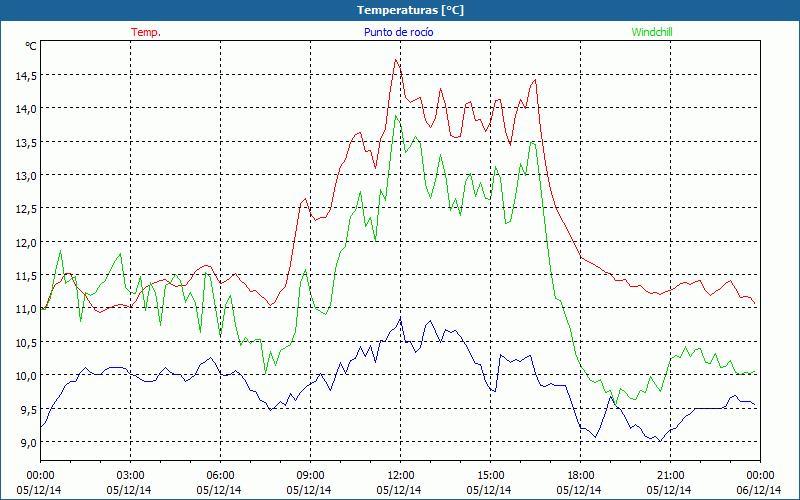Viewport: 800px width, 500px height.
Task: Click the 13,0 y-axis value
Action: pos(26,176)
